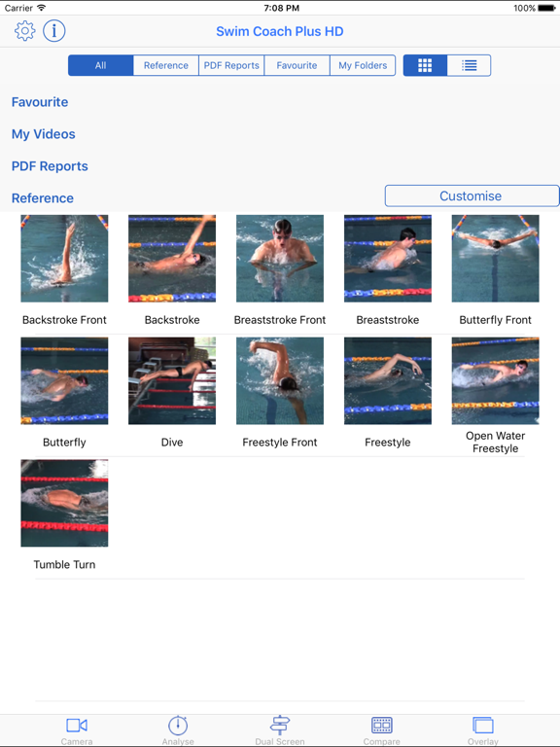Collapse the Reference section header
Viewport: 560px width, 747px height.
(x=43, y=197)
